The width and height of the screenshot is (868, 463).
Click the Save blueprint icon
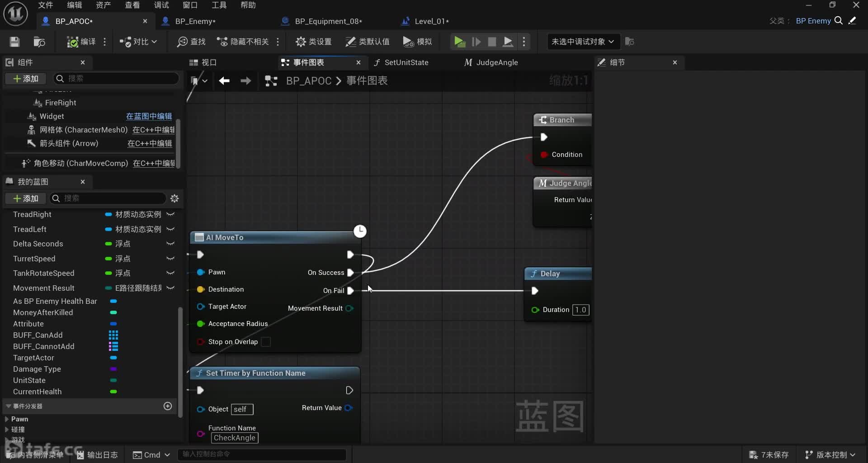click(14, 42)
